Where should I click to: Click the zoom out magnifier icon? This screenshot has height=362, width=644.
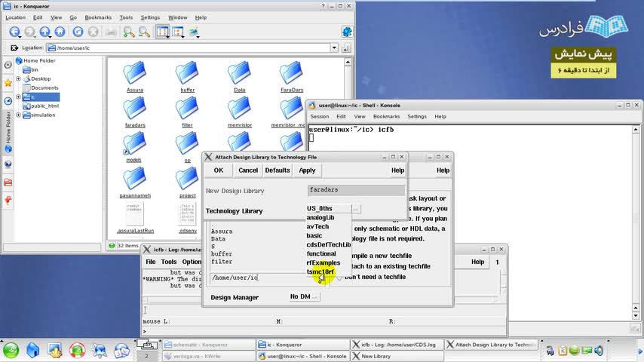point(144,32)
